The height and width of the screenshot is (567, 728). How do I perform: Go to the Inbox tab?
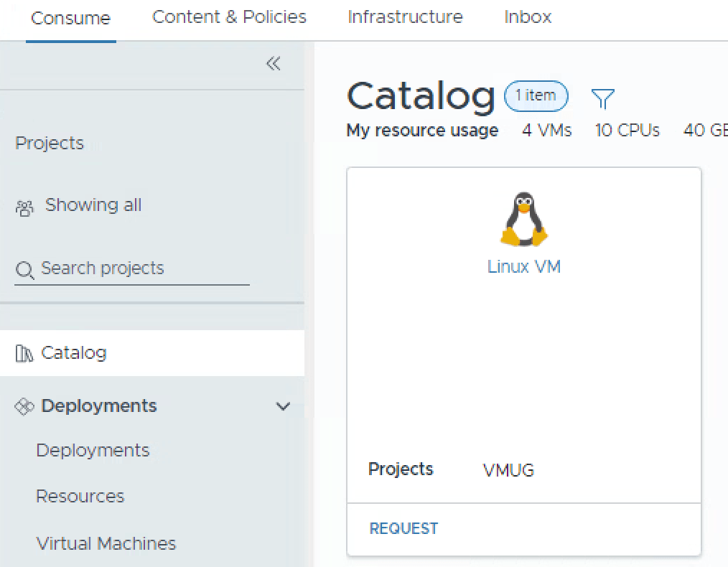tap(528, 17)
